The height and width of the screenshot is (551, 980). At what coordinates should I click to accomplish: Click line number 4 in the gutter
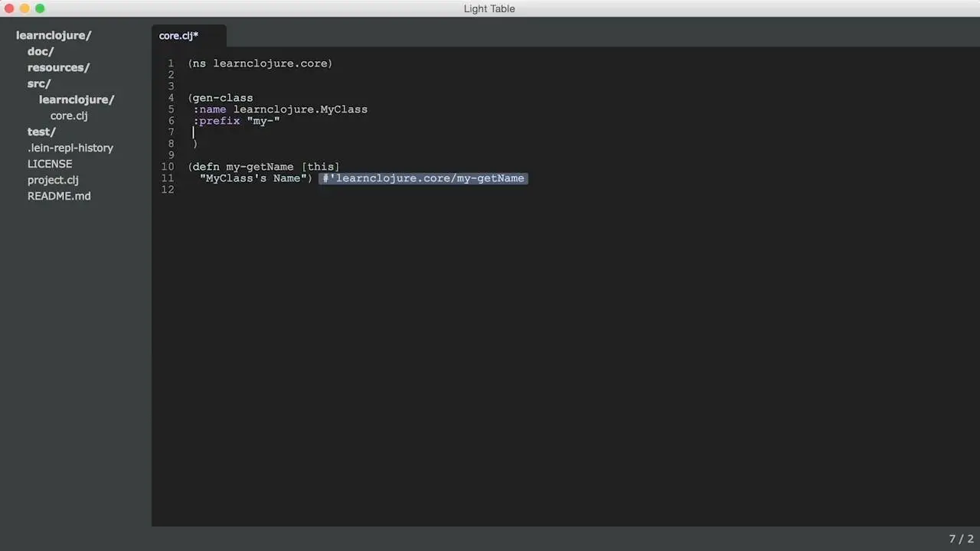point(171,98)
